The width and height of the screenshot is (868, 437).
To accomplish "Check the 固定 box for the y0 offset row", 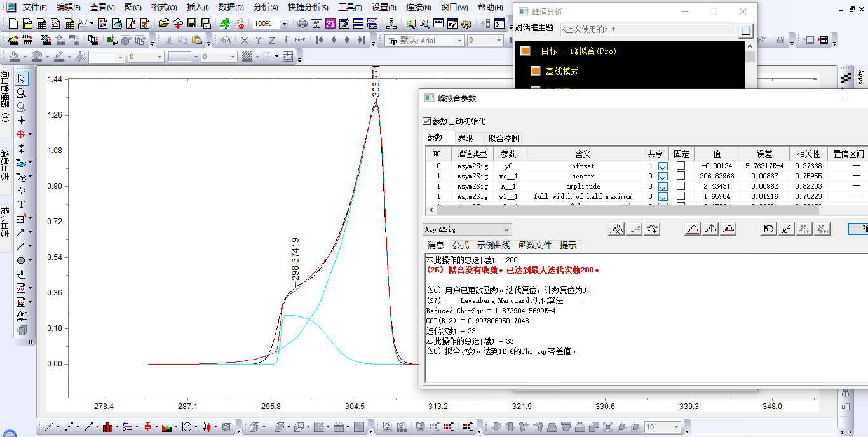I will tap(681, 166).
